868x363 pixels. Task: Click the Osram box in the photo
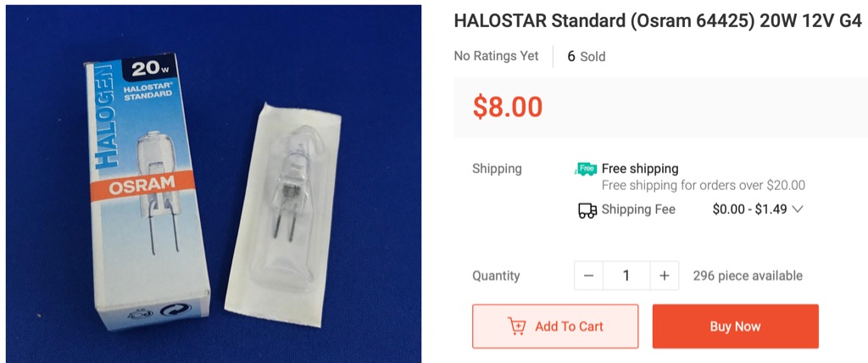click(147, 191)
